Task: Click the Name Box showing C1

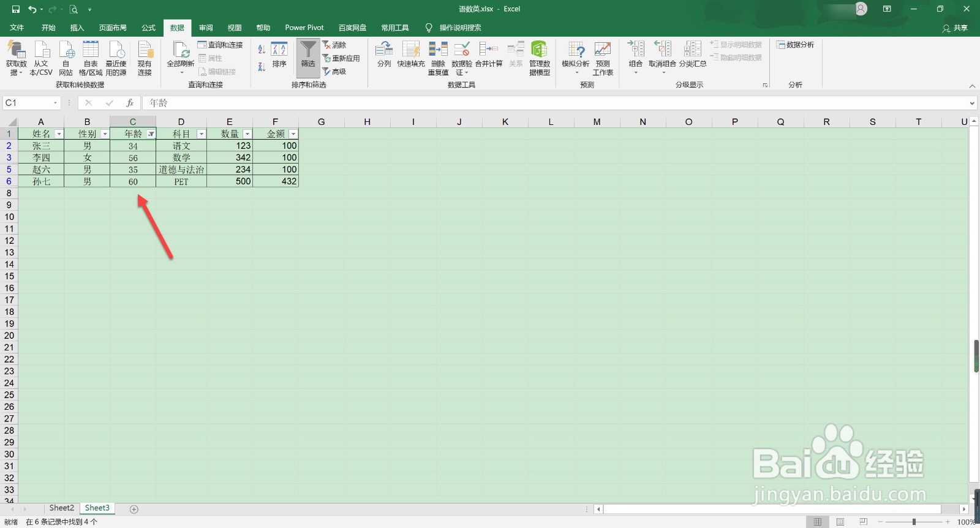Action: click(31, 103)
